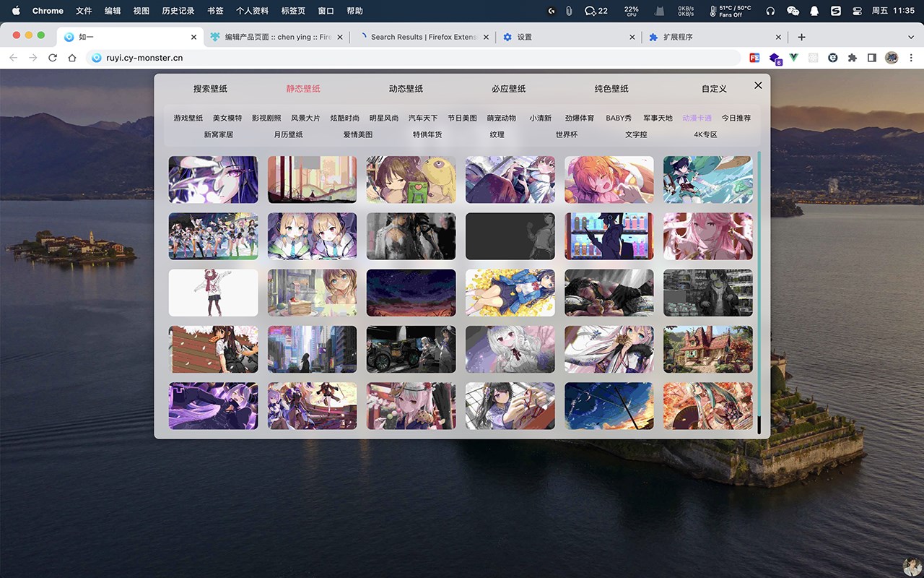Click the address bar showing ruyi.cy-monster.cn
Screen dimensions: 924x578
415,58
